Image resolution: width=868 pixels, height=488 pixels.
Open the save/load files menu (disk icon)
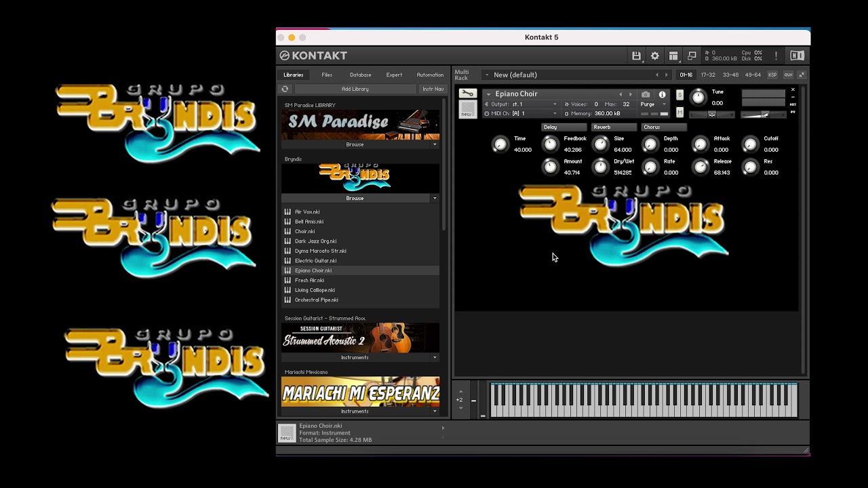pyautogui.click(x=636, y=56)
